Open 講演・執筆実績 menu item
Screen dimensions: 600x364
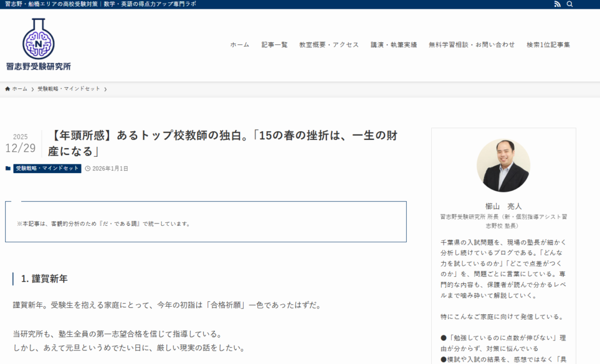click(x=394, y=44)
